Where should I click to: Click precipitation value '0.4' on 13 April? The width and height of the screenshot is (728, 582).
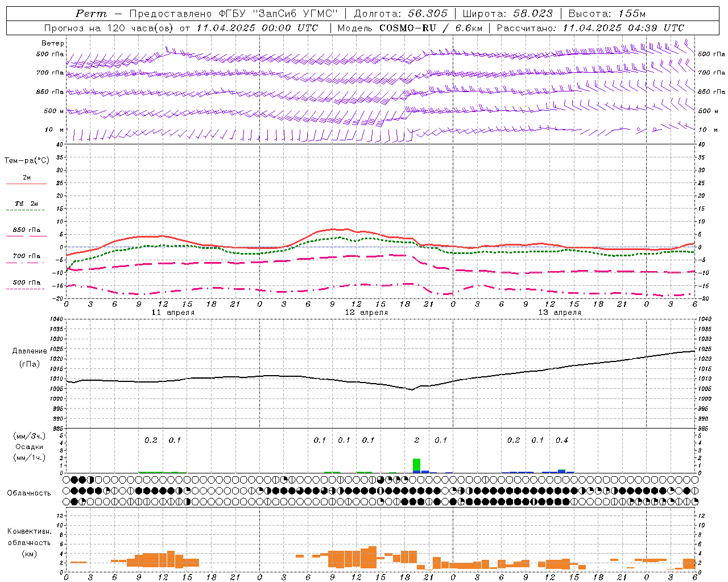562,440
